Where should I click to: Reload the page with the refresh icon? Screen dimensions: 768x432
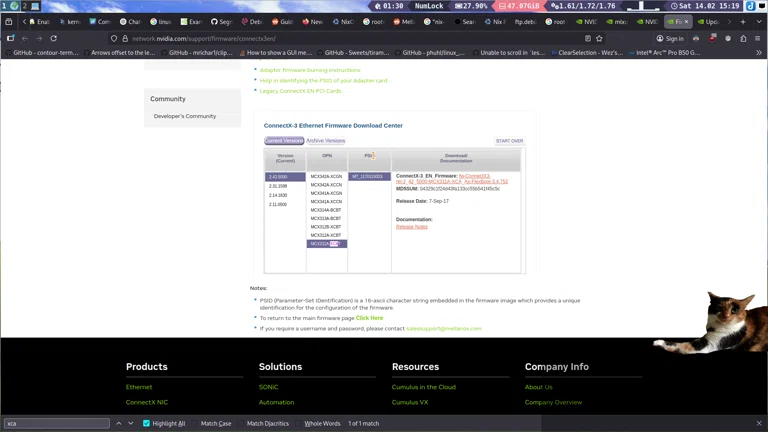(x=53, y=38)
